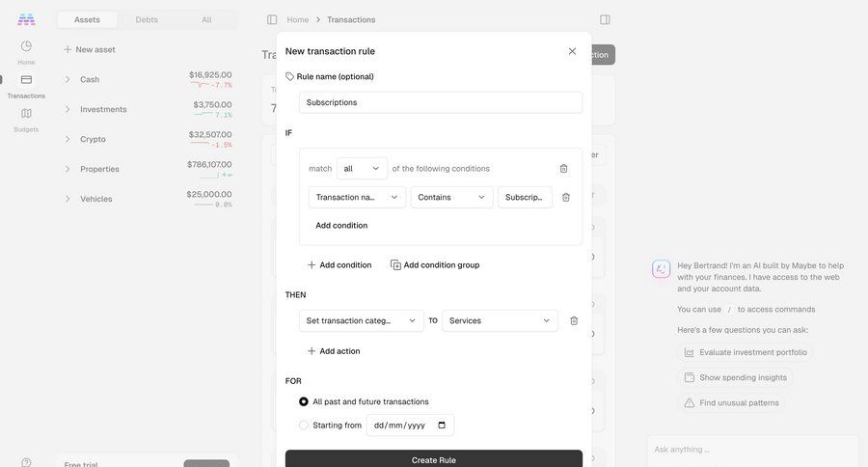Toggle the left sidebar panel icon
Viewport: 868px width, 467px height.
click(x=272, y=19)
